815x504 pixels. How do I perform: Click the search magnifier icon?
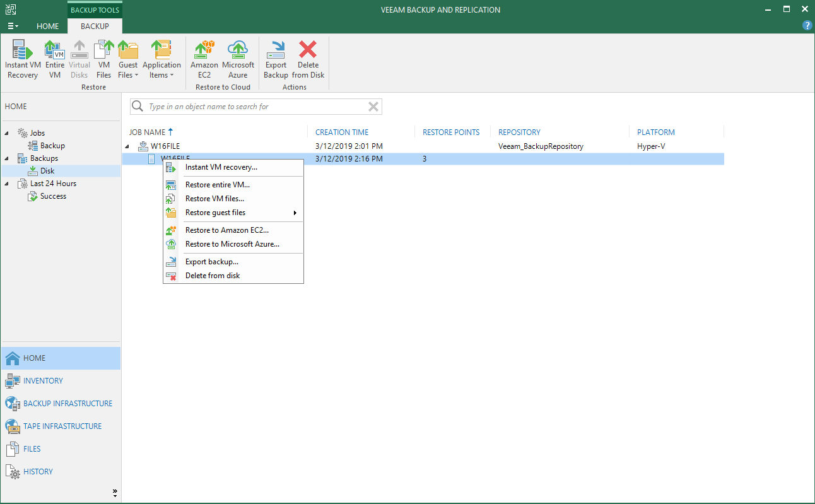[x=138, y=107]
